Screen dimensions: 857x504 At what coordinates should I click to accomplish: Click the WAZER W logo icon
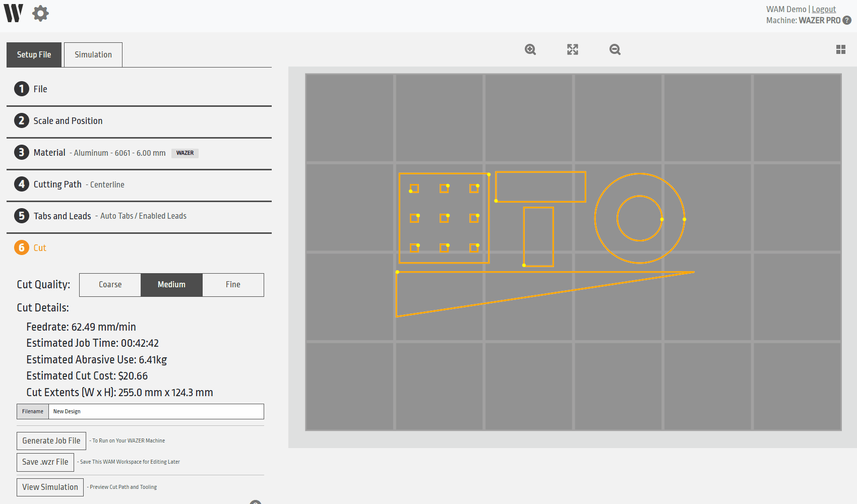(x=14, y=13)
